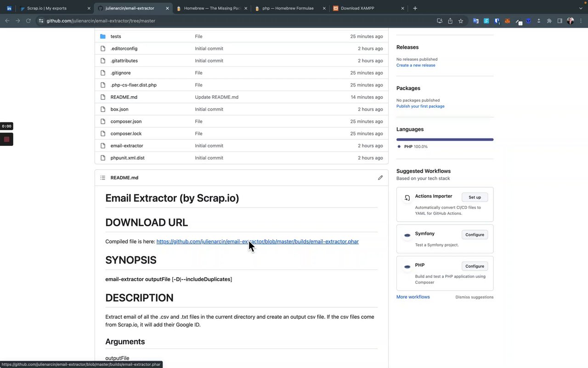Expand the More workflows list
The width and height of the screenshot is (588, 368).
coord(413,297)
